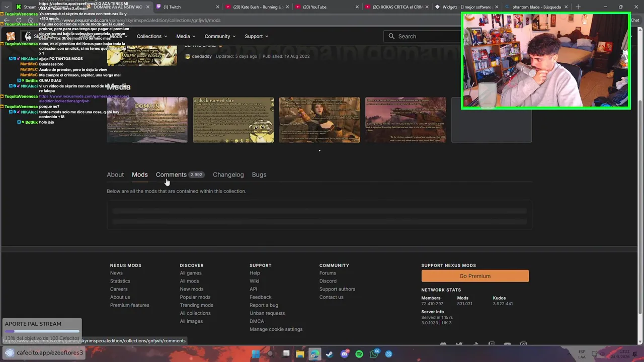644x362 pixels.
Task: Open the Premium features link
Action: click(x=130, y=305)
